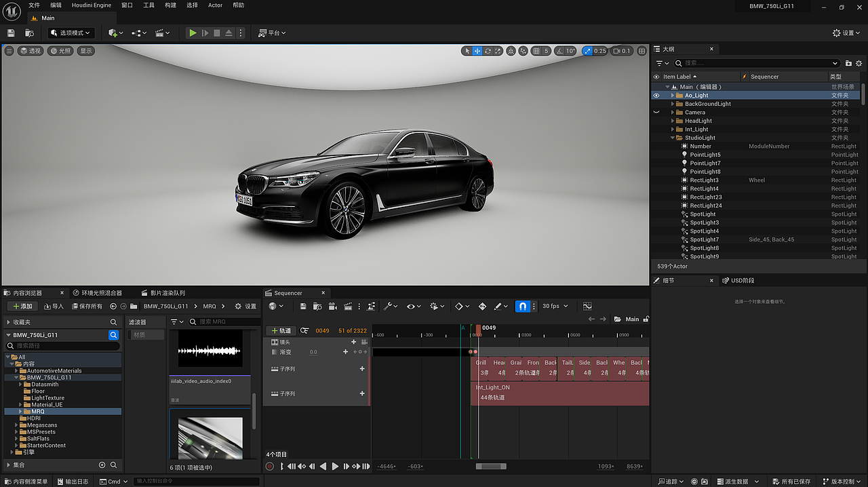Click the Sequencer find-in-content-browser icon

(x=318, y=307)
